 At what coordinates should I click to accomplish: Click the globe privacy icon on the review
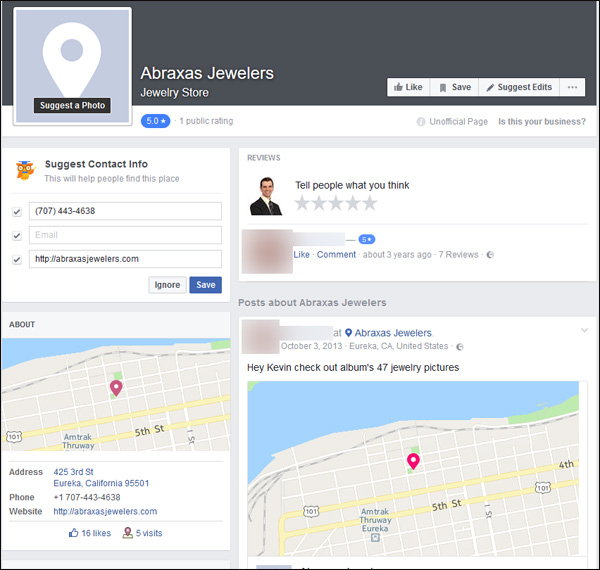[490, 255]
